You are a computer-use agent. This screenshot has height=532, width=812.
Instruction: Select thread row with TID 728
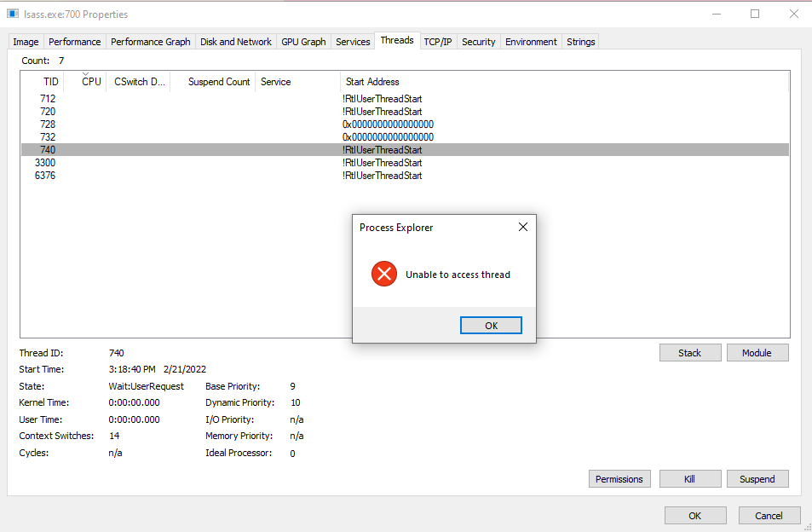(405, 124)
